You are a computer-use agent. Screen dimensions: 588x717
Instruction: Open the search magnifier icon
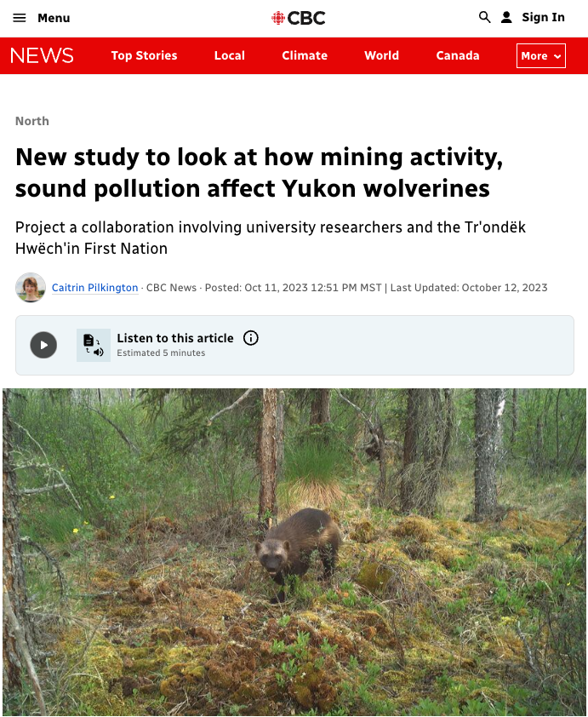tap(484, 17)
